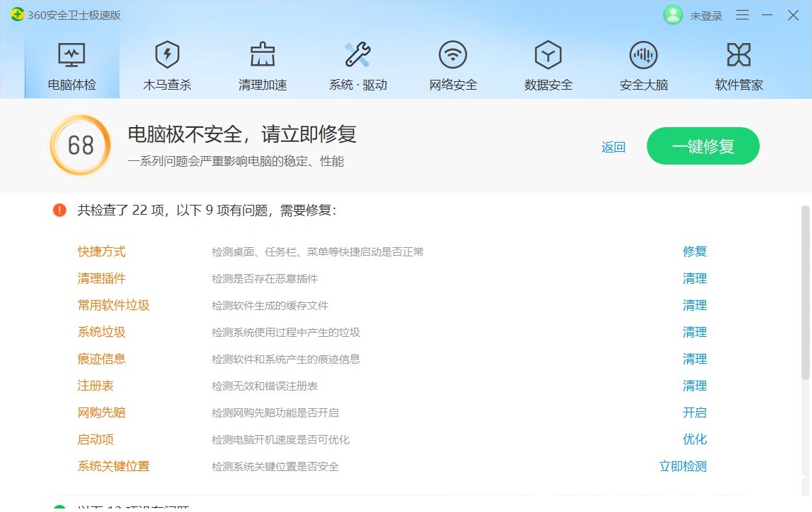Click 优化 for 启动项
Image resolution: width=812 pixels, height=512 pixels.
pyautogui.click(x=695, y=440)
